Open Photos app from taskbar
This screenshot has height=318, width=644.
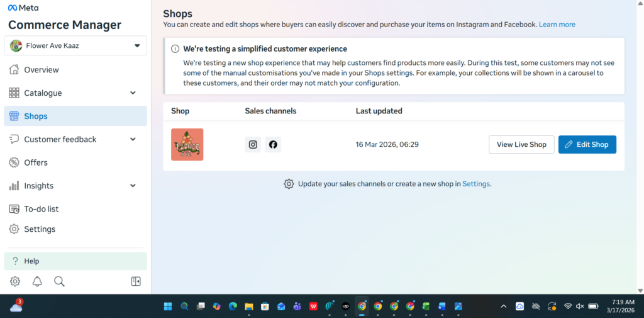click(458, 306)
